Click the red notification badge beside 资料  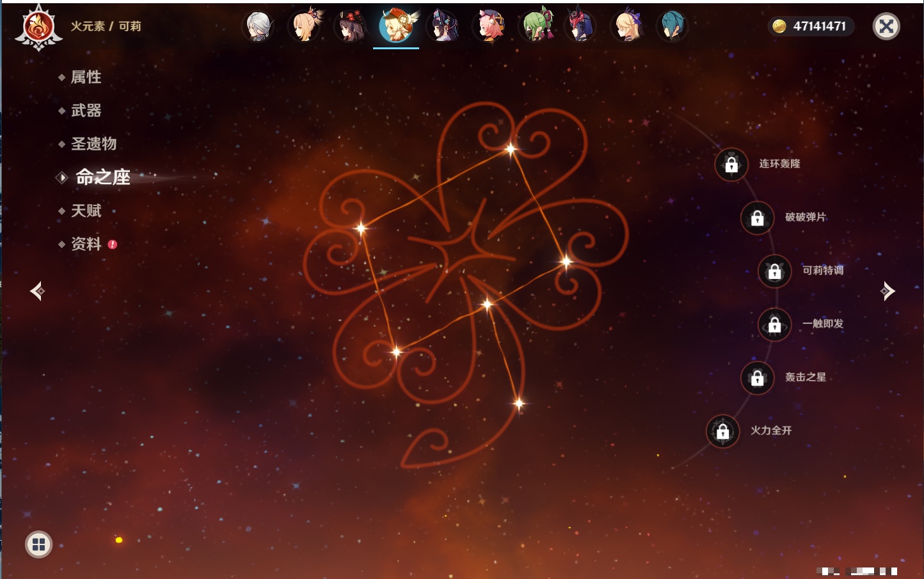pyautogui.click(x=113, y=244)
